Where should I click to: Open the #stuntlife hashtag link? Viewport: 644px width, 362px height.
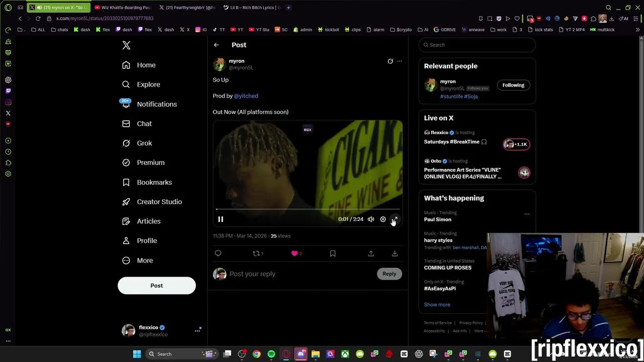[x=451, y=97]
